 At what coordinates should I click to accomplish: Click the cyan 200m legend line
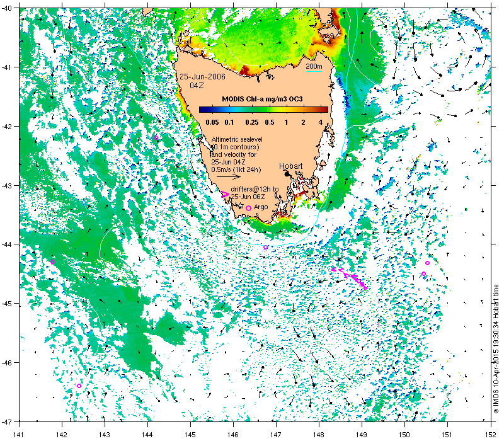[314, 71]
